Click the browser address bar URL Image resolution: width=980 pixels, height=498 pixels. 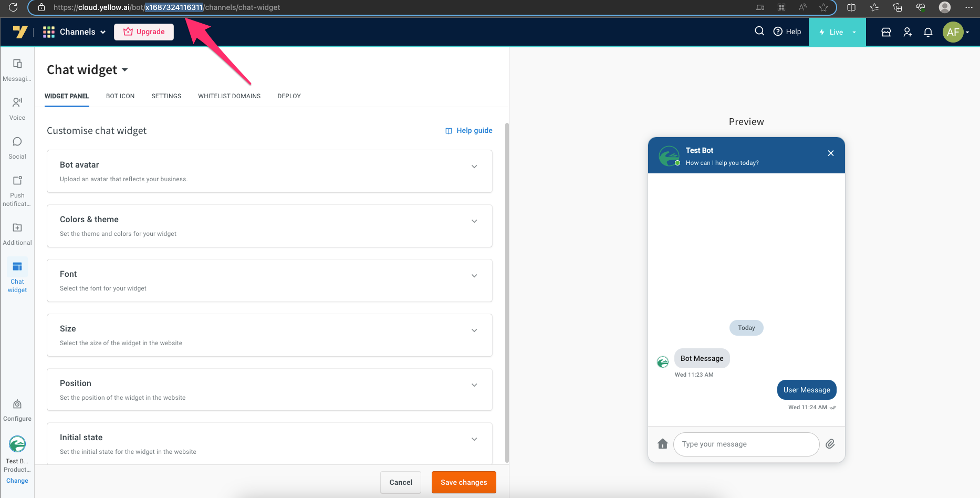(167, 7)
